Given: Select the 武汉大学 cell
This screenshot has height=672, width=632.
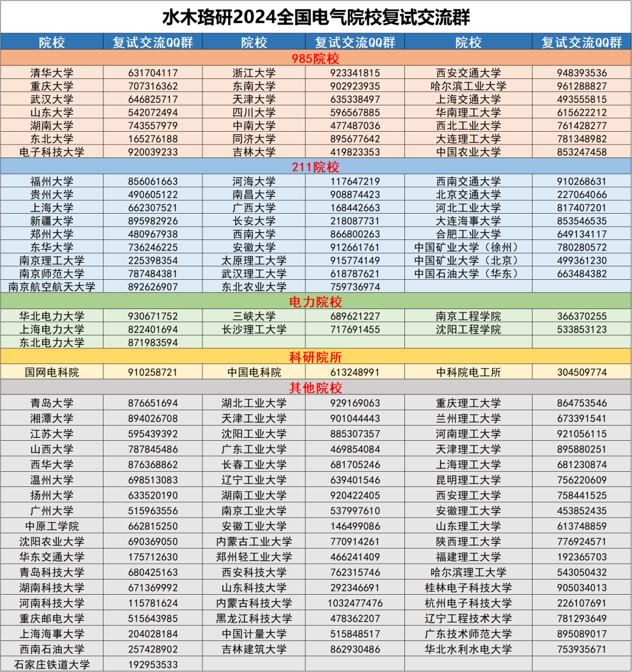Looking at the screenshot, I should pyautogui.click(x=52, y=100).
